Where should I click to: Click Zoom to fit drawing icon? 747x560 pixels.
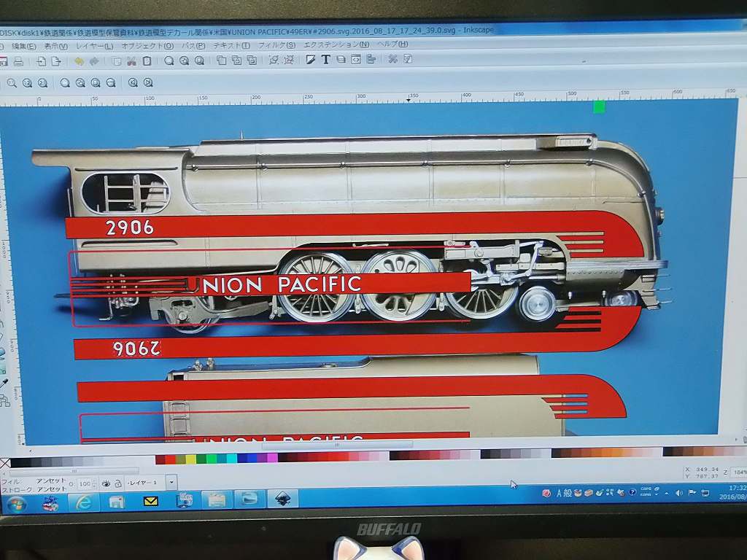tap(185, 61)
